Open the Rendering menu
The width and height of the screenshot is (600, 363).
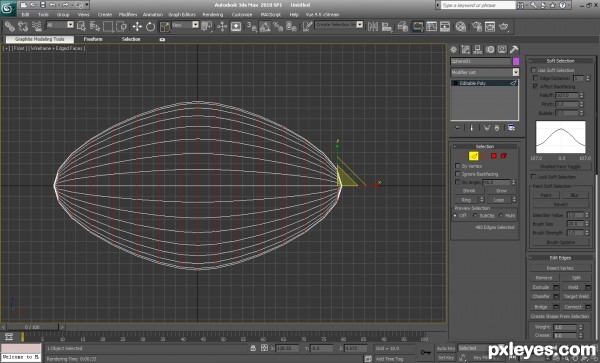click(213, 15)
